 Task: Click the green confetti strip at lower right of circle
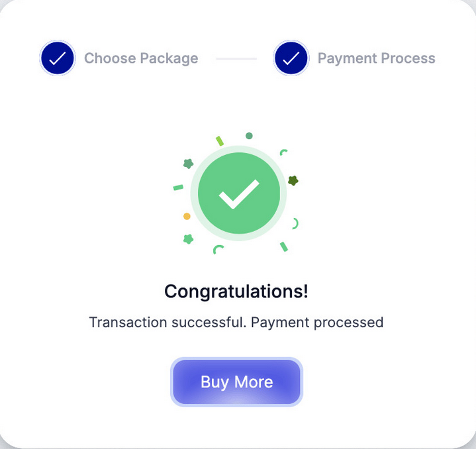tap(284, 246)
